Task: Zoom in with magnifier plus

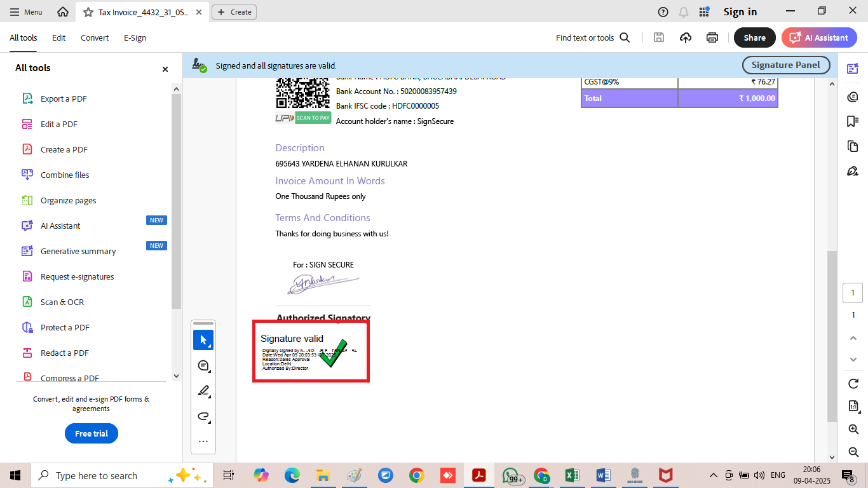Action: click(x=853, y=430)
